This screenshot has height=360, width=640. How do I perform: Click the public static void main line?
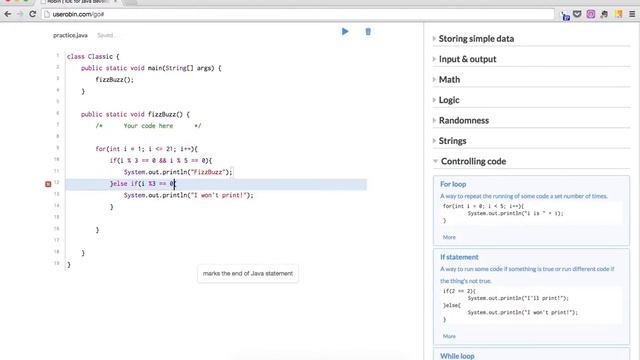pos(151,68)
